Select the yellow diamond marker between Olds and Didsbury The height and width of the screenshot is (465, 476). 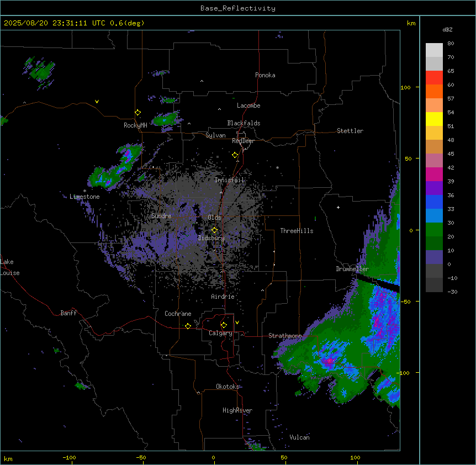coord(215,230)
